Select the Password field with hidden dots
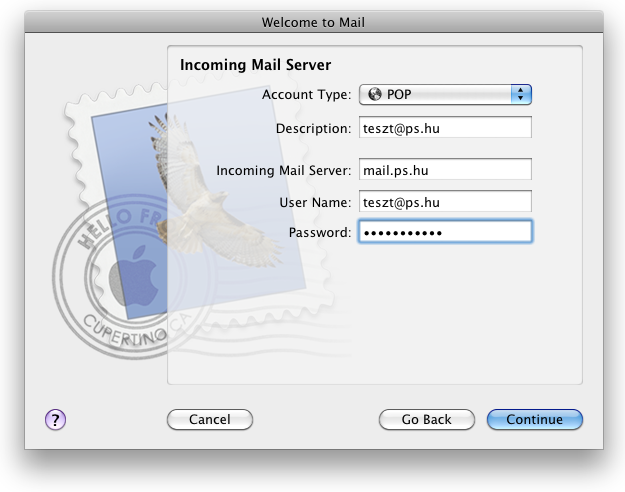This screenshot has height=492, width=625. [445, 231]
